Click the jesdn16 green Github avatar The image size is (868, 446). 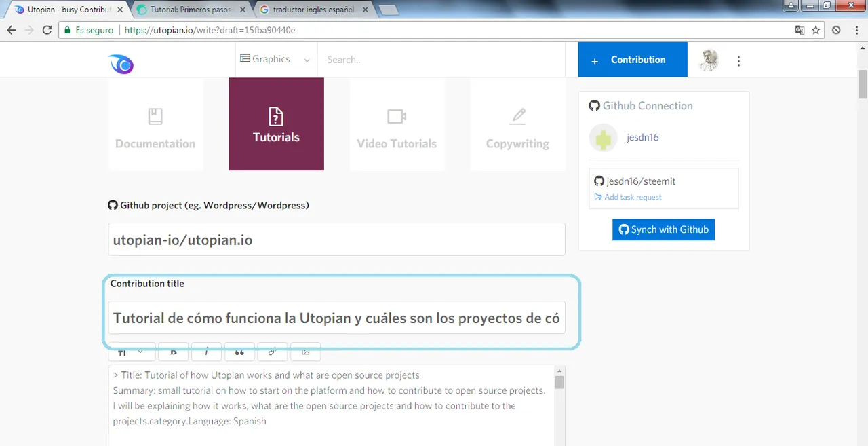click(x=603, y=138)
